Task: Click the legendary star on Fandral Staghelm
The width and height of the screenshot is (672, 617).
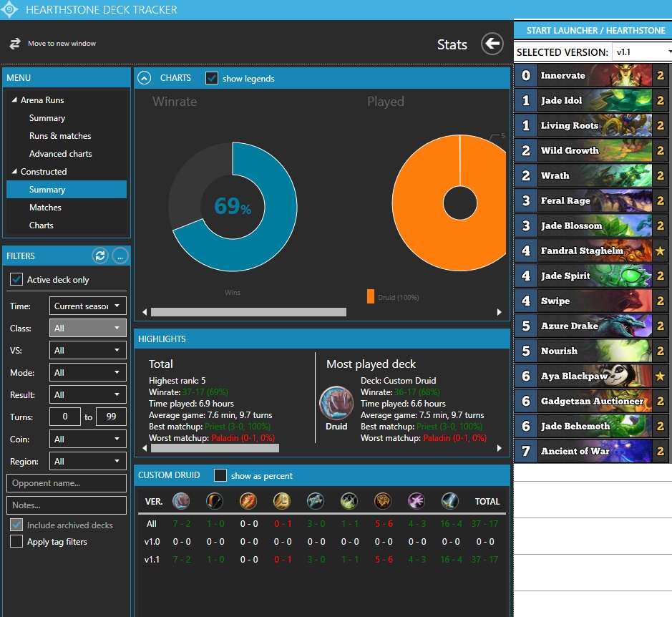Action: click(660, 251)
